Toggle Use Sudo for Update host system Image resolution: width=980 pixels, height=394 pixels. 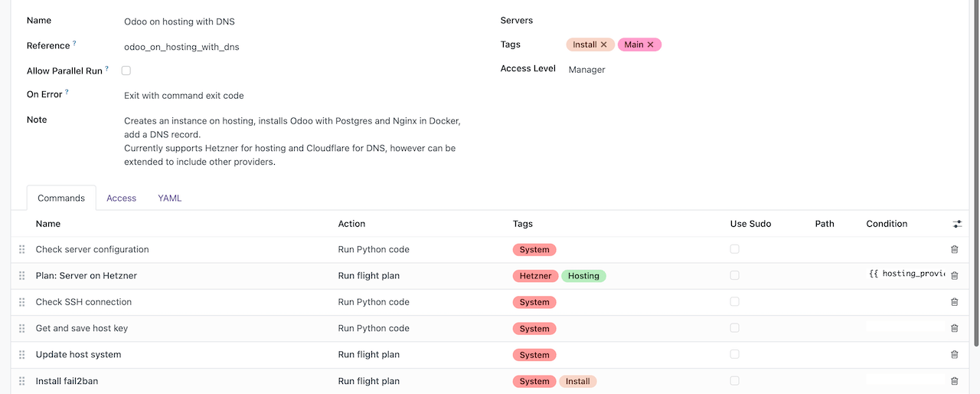735,354
